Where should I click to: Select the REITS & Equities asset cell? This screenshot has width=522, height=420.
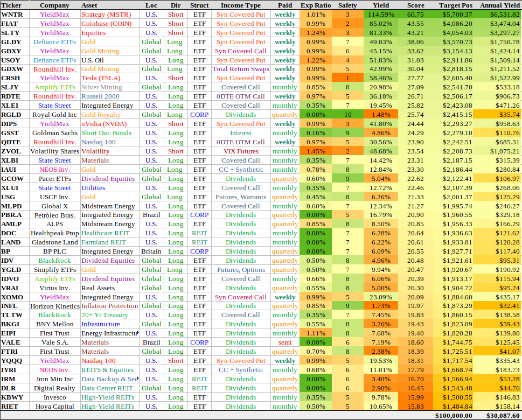pos(109,370)
